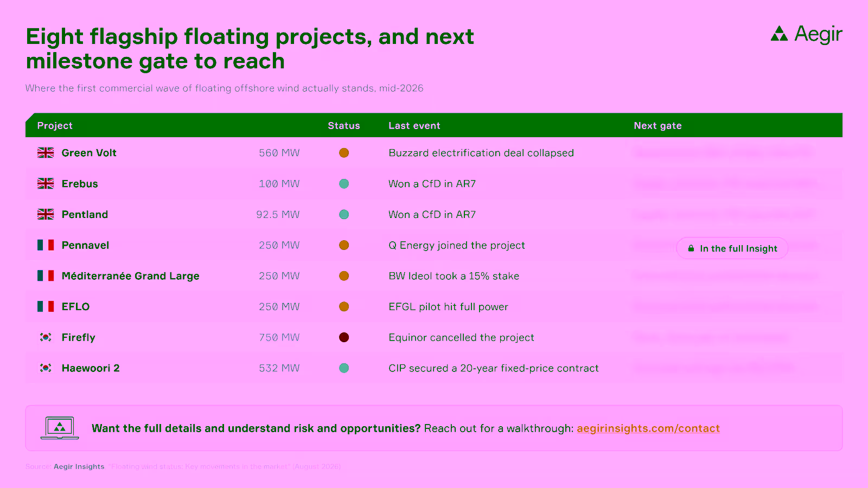Click the UK flag beside Pentland
This screenshot has width=868, height=488.
click(46, 214)
